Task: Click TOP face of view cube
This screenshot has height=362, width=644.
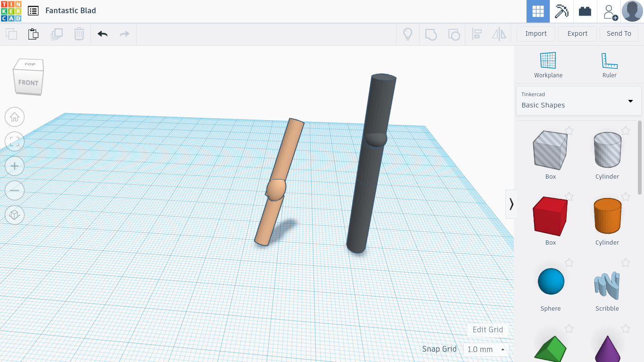Action: click(30, 64)
